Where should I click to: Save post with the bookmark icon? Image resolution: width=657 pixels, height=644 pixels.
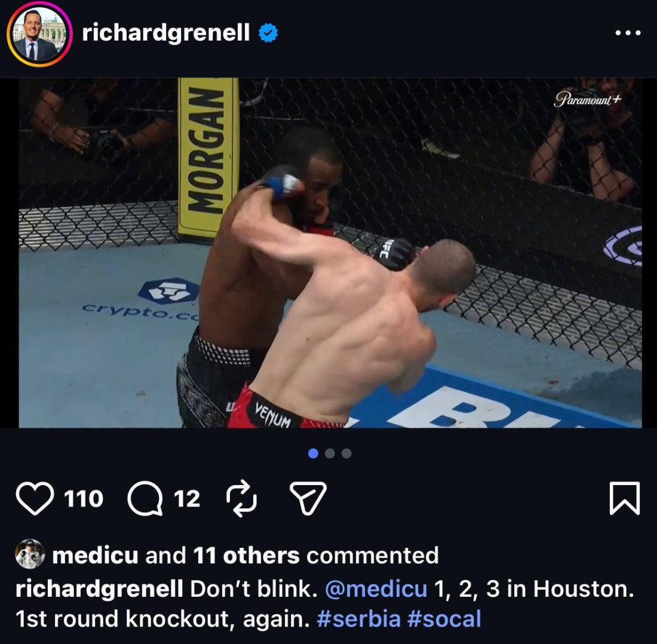624,498
